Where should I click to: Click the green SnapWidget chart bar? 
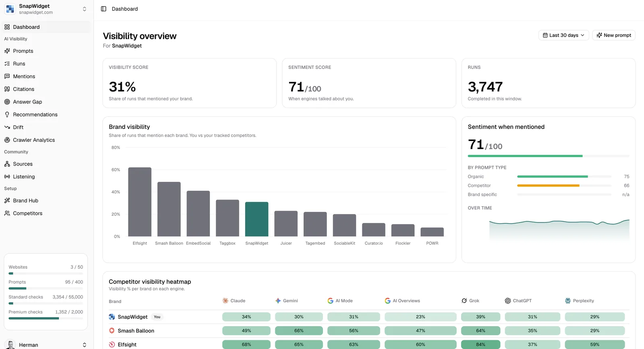click(257, 219)
